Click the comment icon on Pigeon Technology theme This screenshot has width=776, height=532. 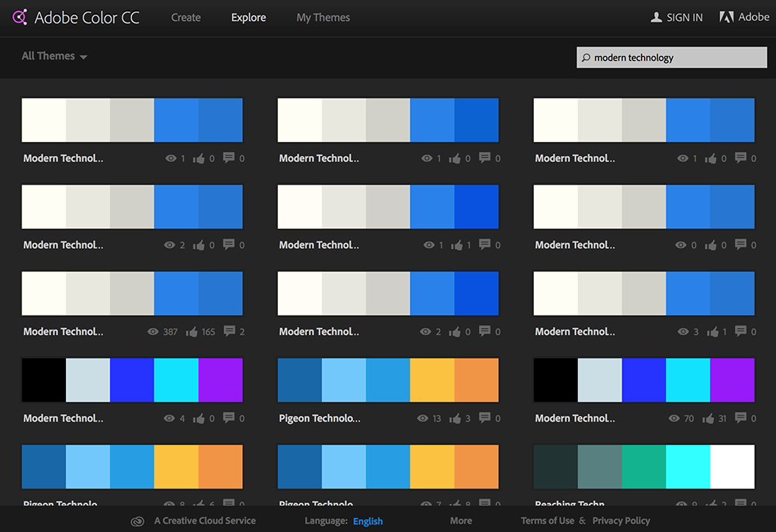coord(483,418)
